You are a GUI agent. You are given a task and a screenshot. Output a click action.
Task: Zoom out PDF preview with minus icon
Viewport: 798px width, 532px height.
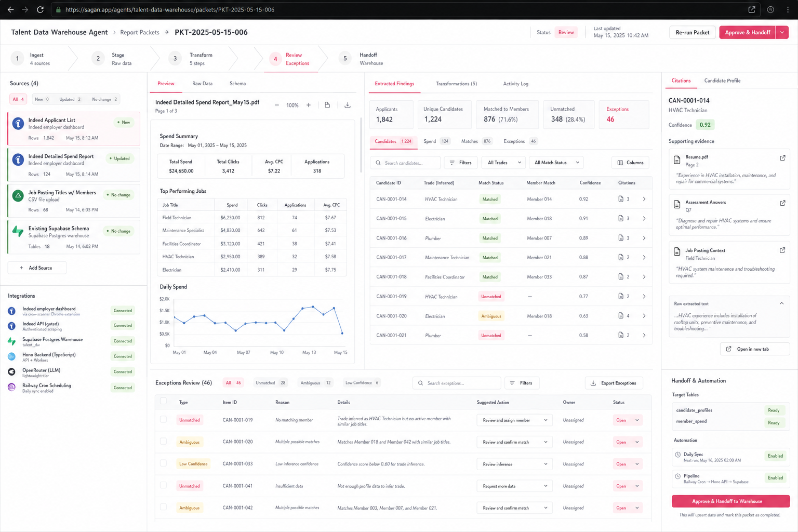coord(277,105)
